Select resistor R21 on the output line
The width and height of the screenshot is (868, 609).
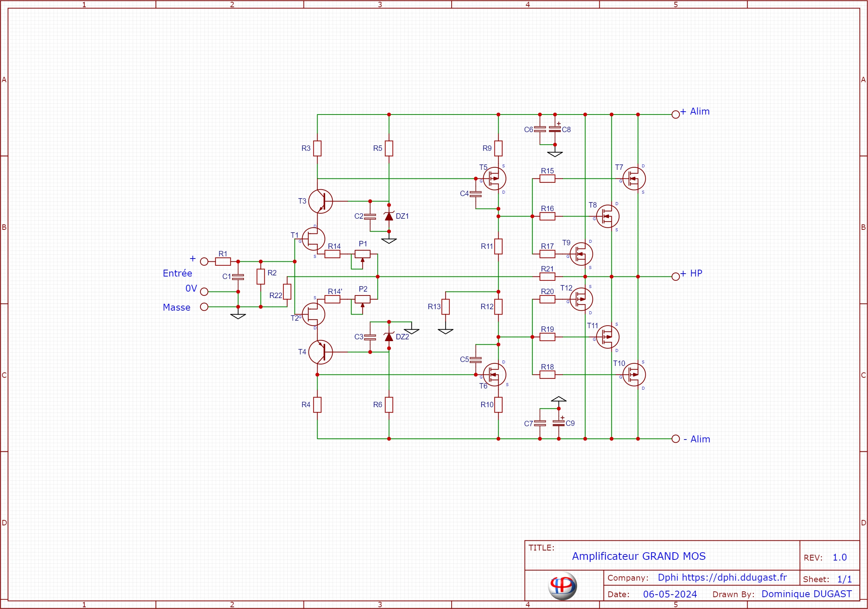pos(547,276)
